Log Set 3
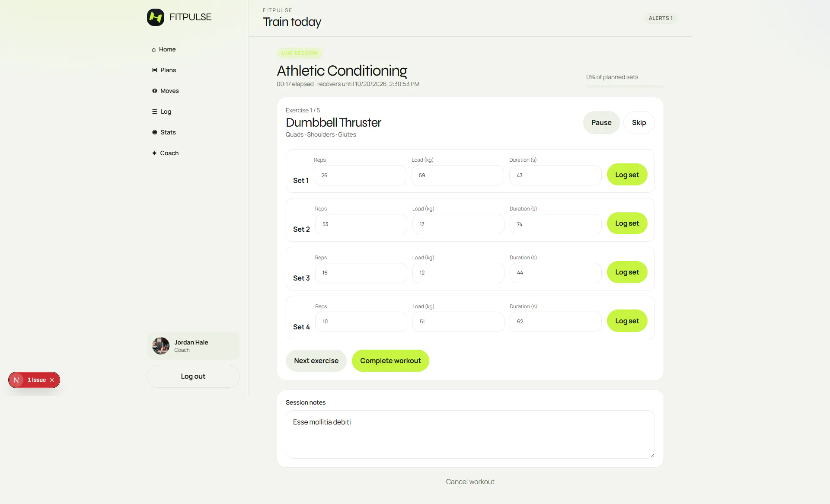Screen dimensions: 830x504 click(627, 272)
